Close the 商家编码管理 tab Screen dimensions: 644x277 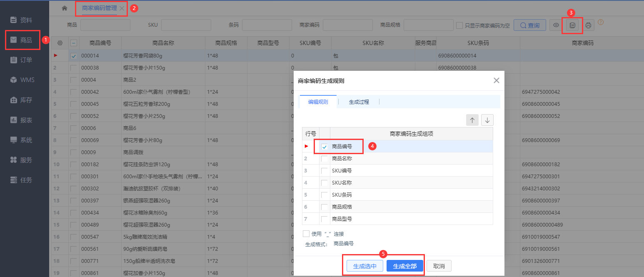(x=122, y=8)
